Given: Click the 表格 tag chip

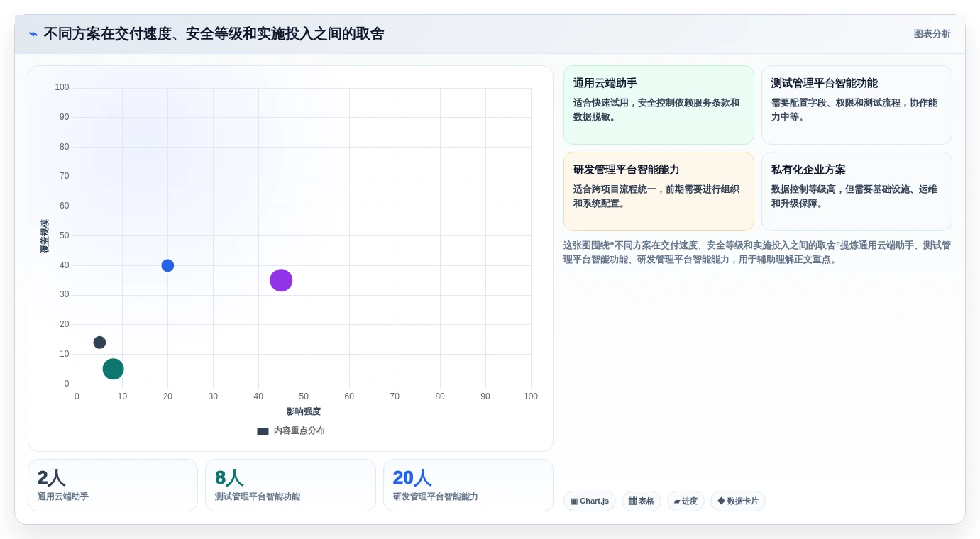Looking at the screenshot, I should [642, 501].
